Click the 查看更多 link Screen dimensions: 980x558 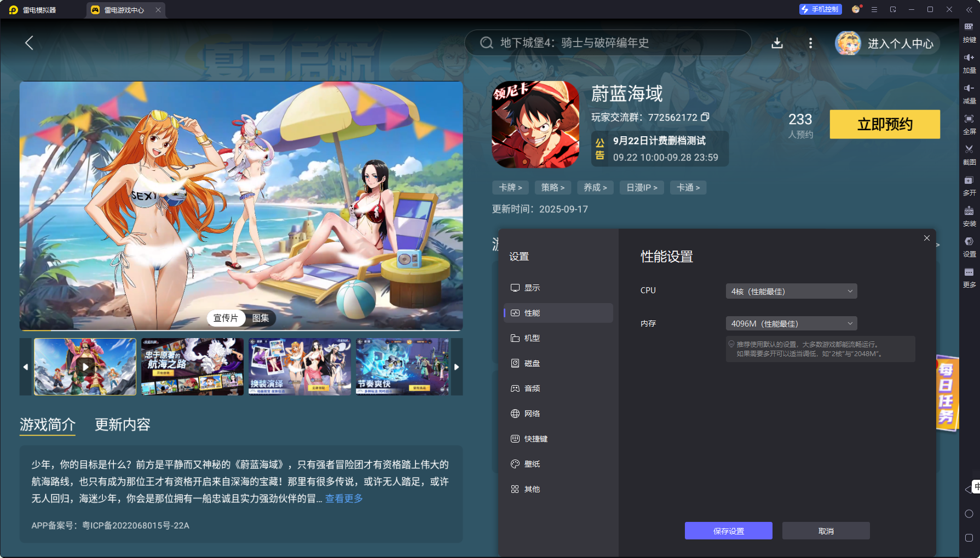[x=344, y=498]
